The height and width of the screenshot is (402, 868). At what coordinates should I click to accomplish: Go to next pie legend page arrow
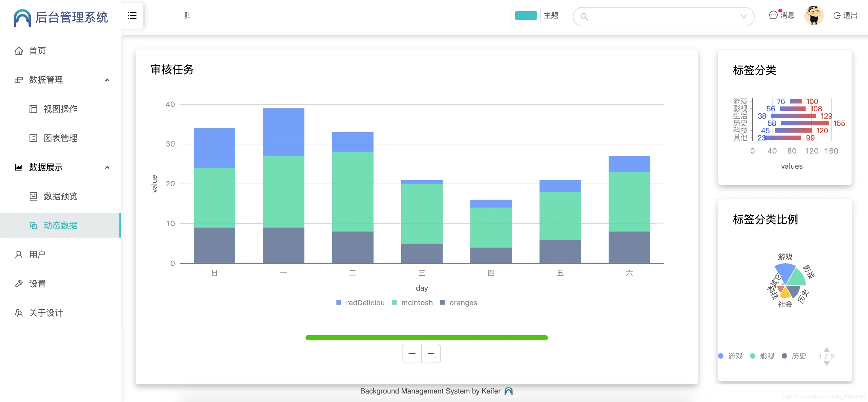826,363
